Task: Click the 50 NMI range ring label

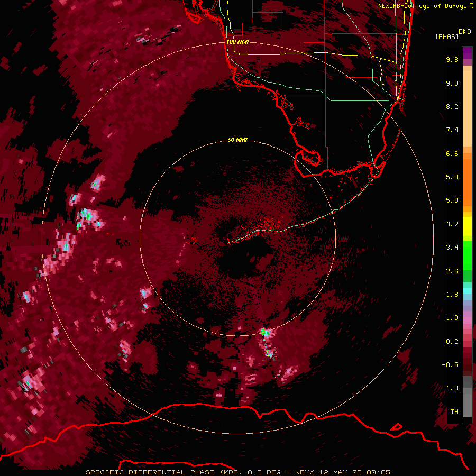Action: 237,140
